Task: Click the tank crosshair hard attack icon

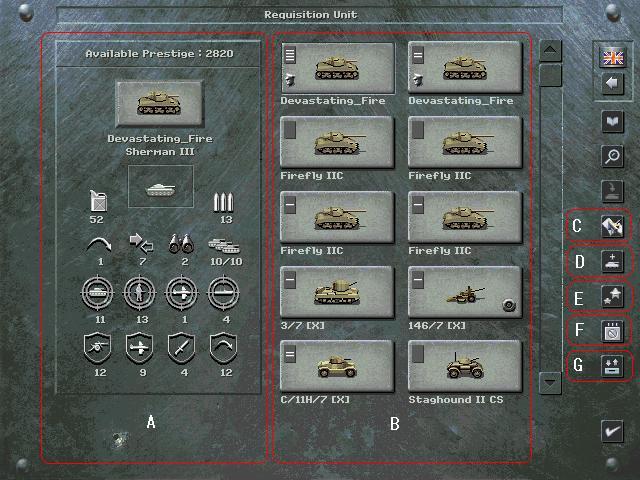Action: pyautogui.click(x=98, y=293)
